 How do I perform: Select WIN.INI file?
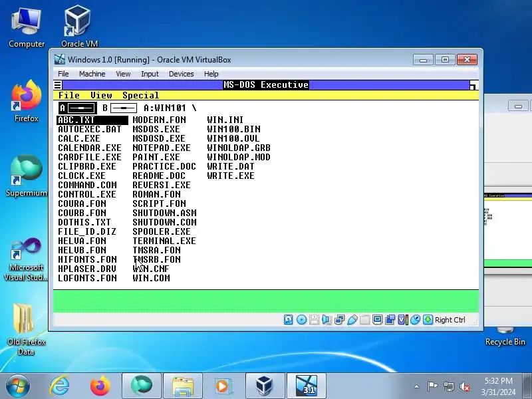point(225,120)
